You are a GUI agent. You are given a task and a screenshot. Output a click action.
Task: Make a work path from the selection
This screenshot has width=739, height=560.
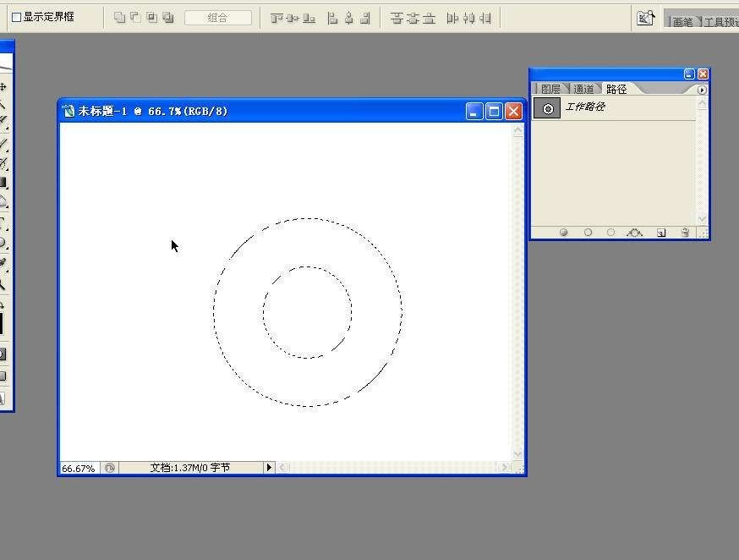634,232
